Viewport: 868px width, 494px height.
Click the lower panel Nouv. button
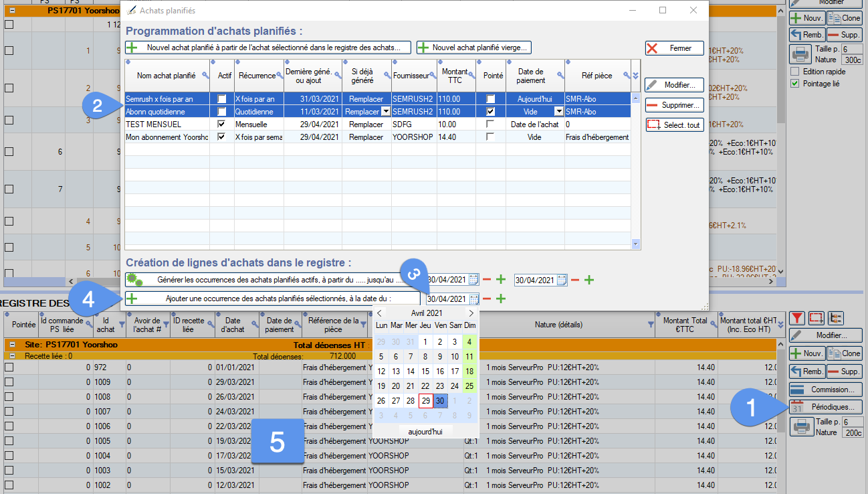tap(807, 353)
